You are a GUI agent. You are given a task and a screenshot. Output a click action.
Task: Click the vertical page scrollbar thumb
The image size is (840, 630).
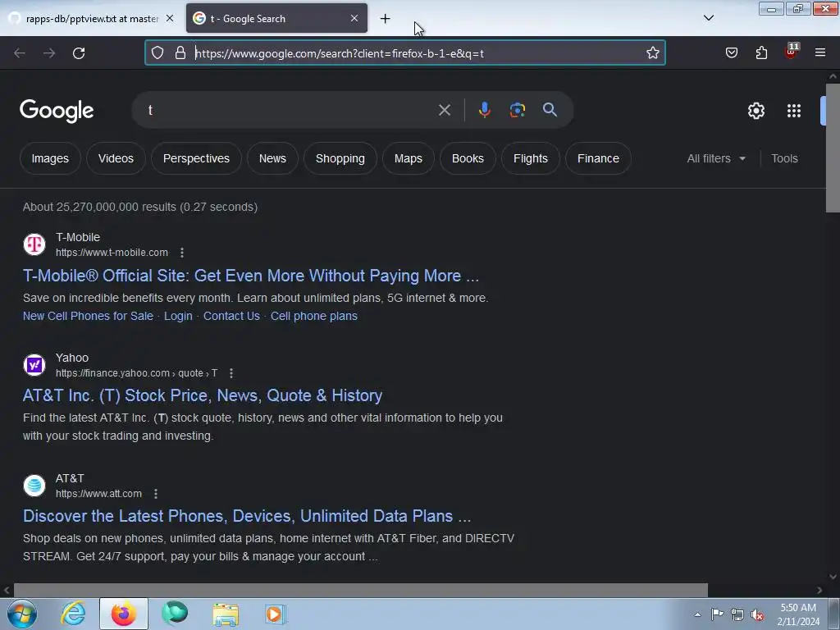click(833, 148)
